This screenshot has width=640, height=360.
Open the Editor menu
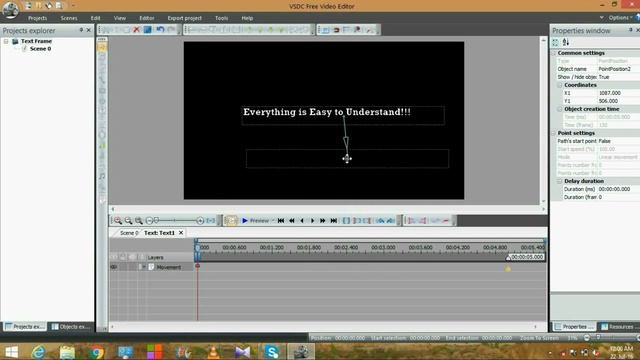pos(147,18)
